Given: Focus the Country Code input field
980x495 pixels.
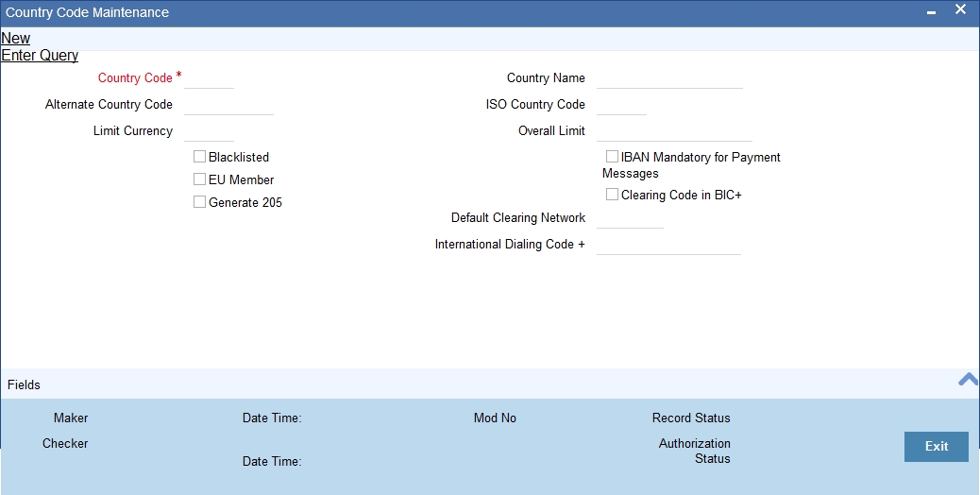Looking at the screenshot, I should 209,78.
